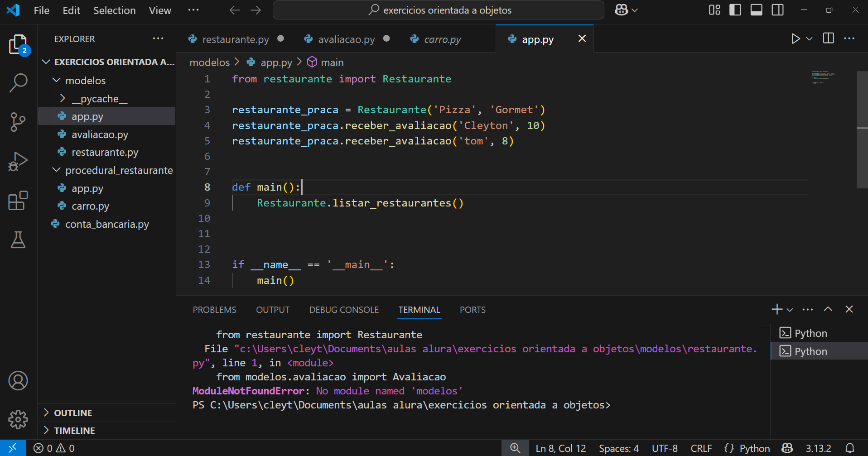Open new terminal launch profile dropdown
The height and width of the screenshot is (456, 868).
[790, 310]
